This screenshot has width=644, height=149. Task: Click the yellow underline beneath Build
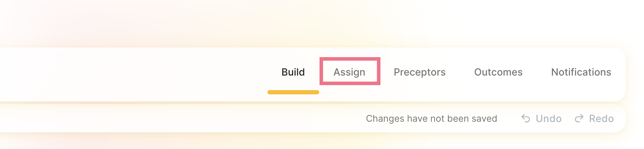click(x=293, y=92)
